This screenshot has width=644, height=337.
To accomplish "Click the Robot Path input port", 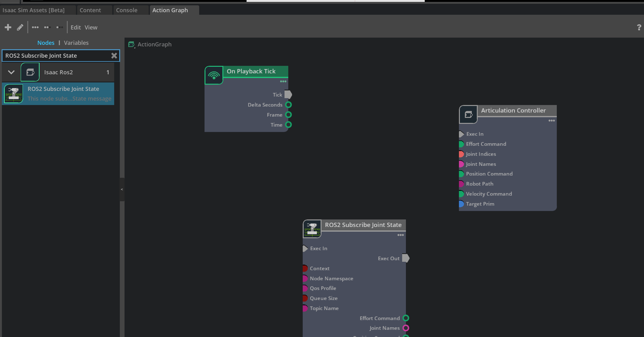I will [x=461, y=184].
